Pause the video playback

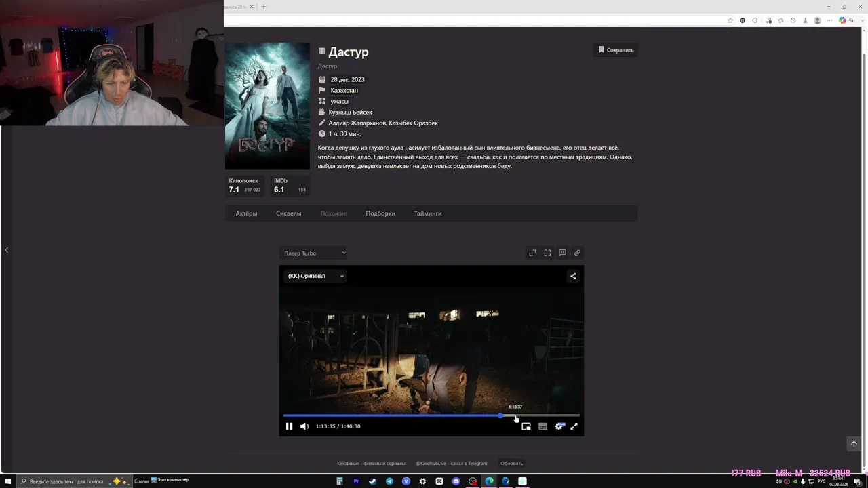(289, 426)
